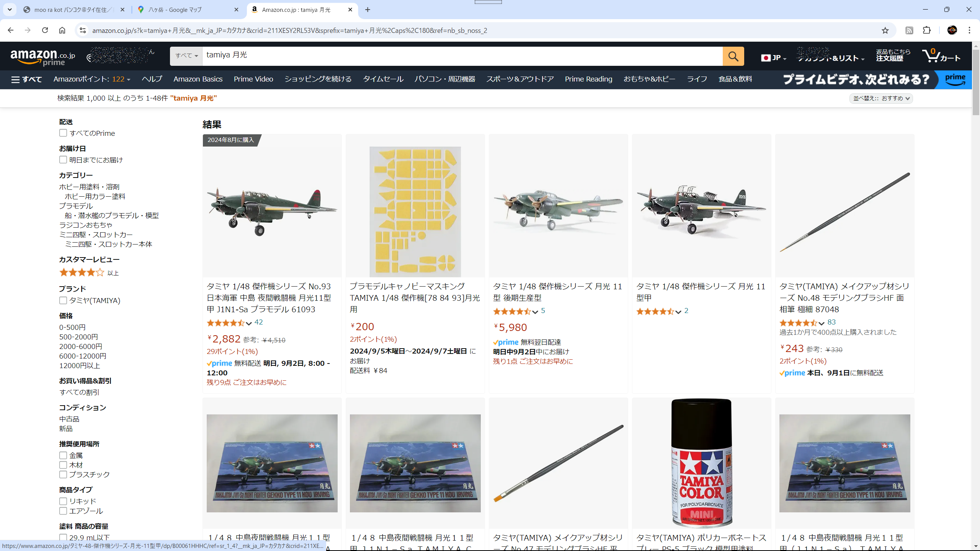Close the Google マップ tab
980x551 pixels.
[236, 10]
